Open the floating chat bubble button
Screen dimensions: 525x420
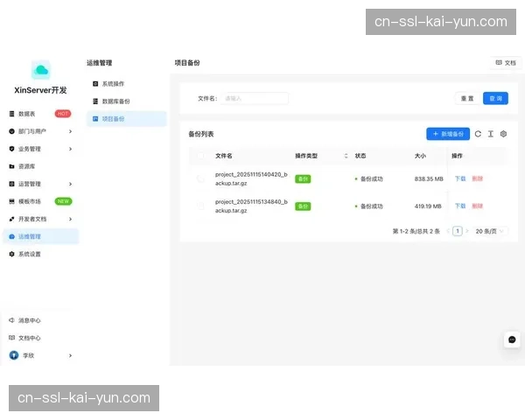pyautogui.click(x=512, y=339)
